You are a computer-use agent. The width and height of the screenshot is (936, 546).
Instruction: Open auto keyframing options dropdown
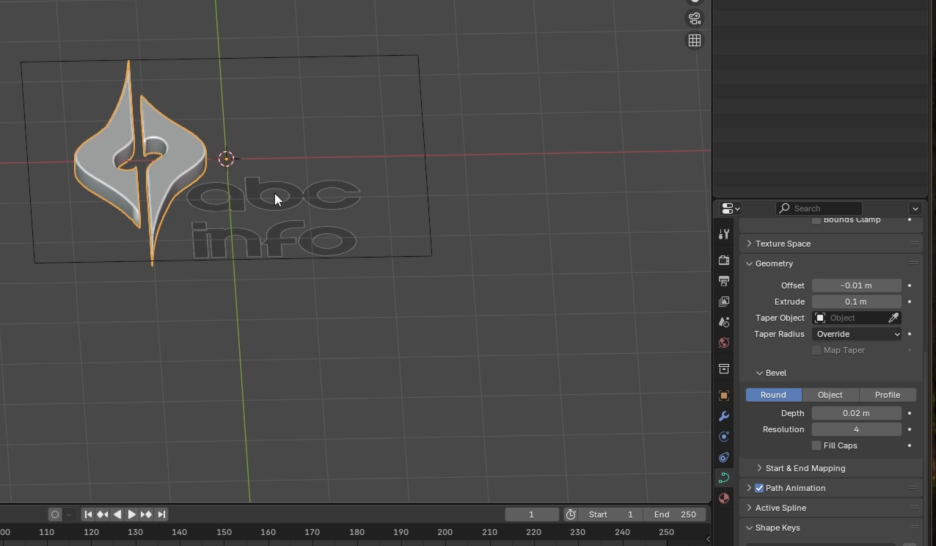pyautogui.click(x=69, y=514)
